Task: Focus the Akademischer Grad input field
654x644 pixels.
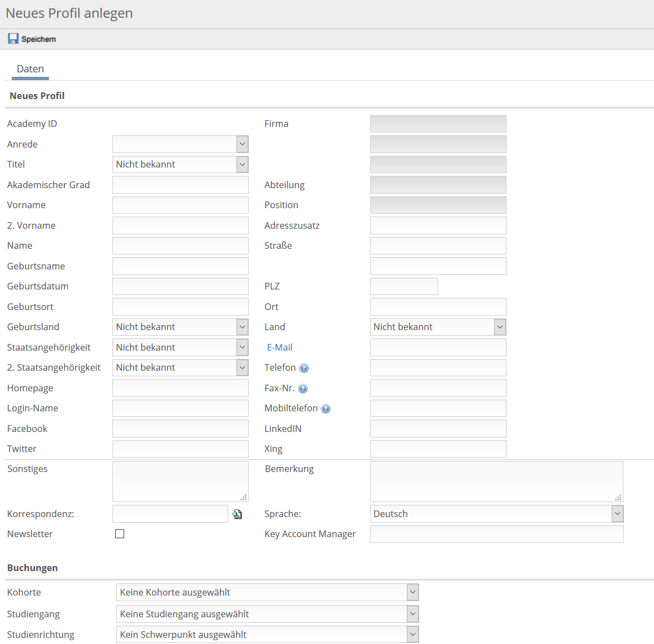Action: 180,185
